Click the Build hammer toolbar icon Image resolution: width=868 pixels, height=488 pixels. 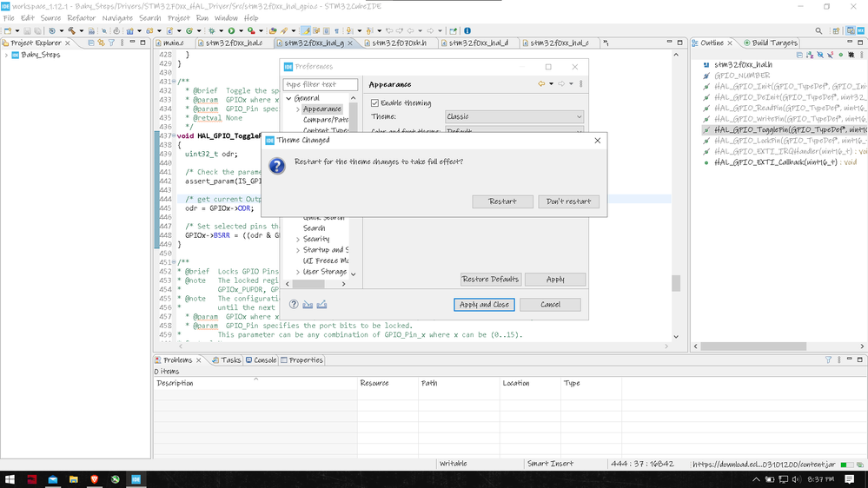[x=71, y=31]
